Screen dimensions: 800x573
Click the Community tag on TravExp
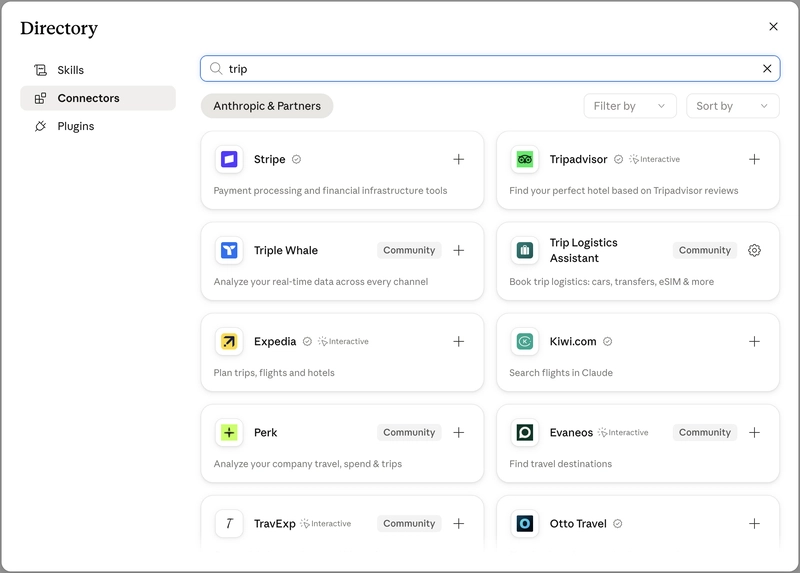[x=409, y=524]
